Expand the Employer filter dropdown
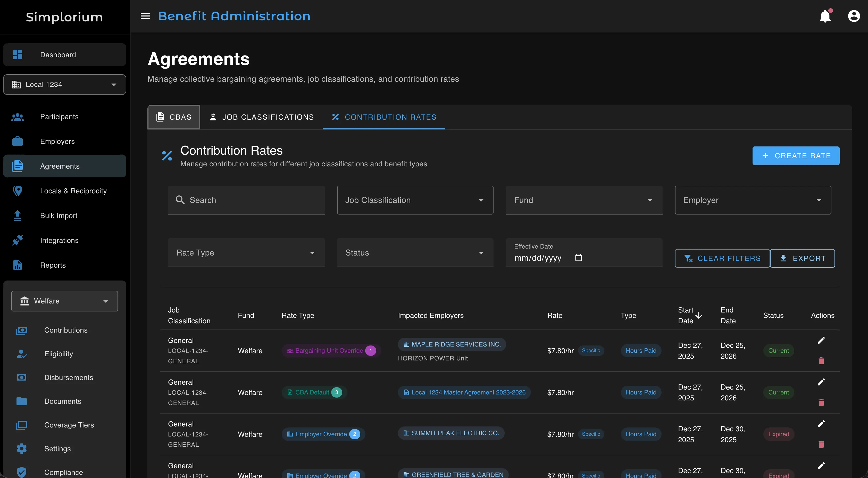Screen dimensions: 868x478 coord(753,200)
